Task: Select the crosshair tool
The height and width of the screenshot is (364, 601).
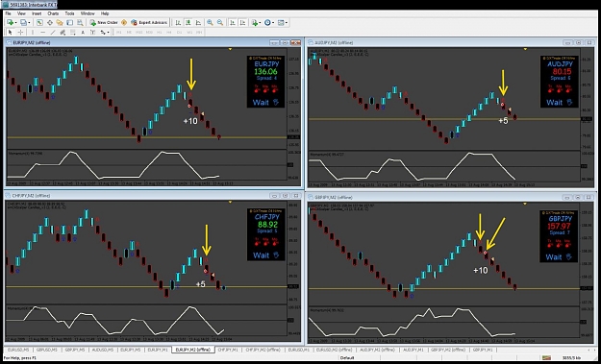Action: (20, 33)
